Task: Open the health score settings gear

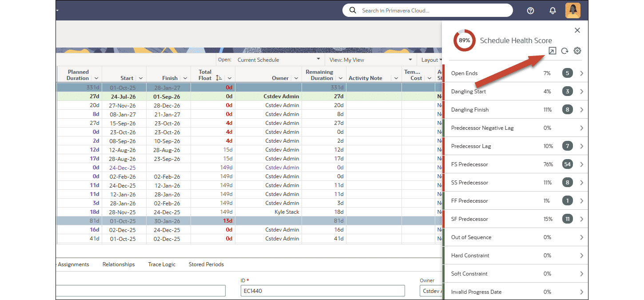Action: tap(577, 51)
